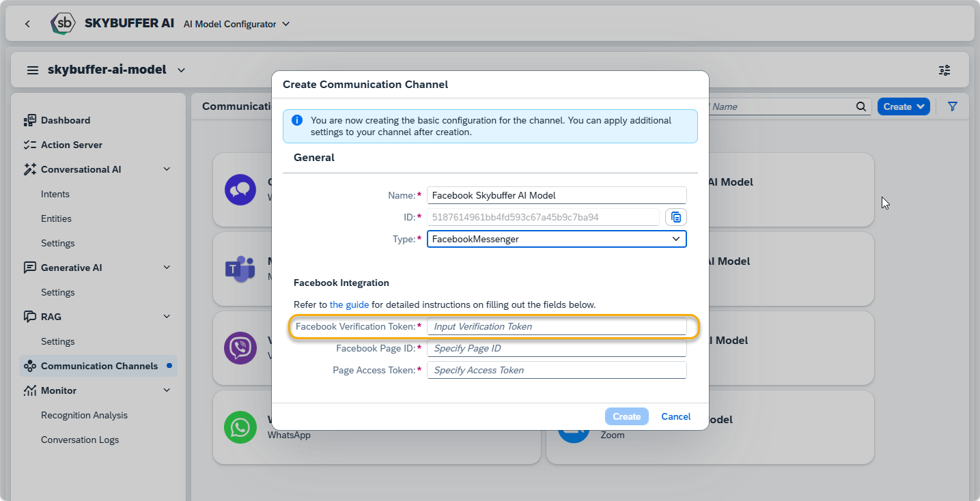Click the ID field in the dialog

543,217
